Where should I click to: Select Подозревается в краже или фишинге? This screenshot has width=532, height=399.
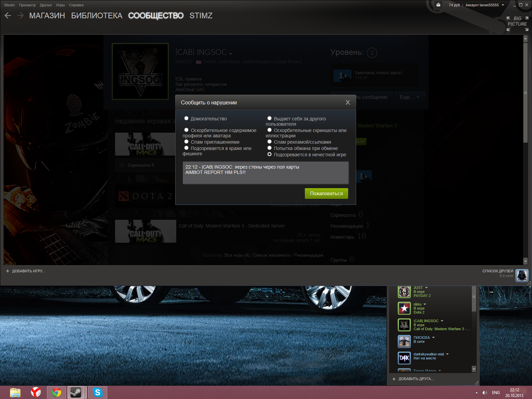pyautogui.click(x=187, y=148)
